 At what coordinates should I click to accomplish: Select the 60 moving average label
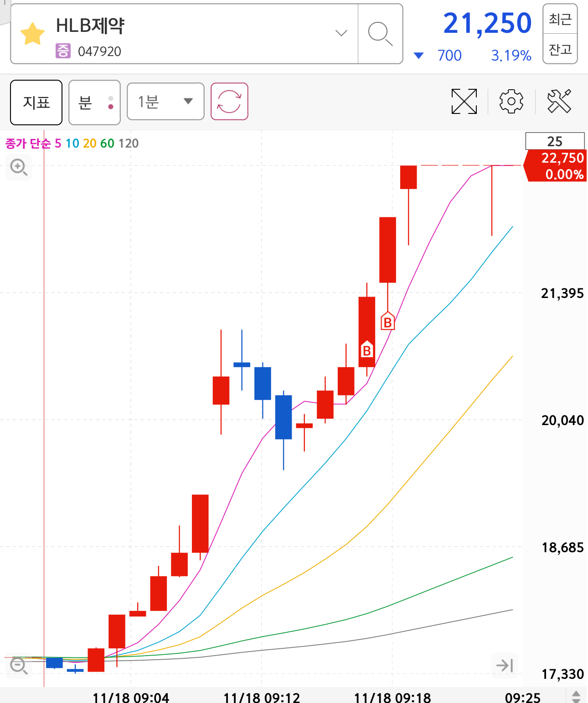107,144
